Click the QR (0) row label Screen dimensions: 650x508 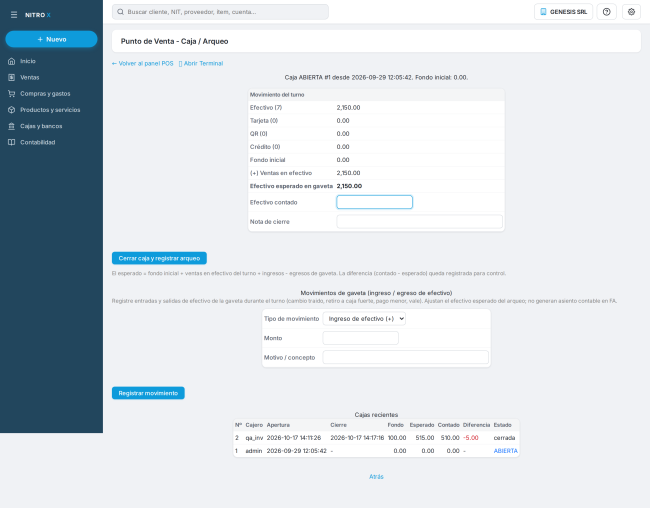(x=259, y=134)
